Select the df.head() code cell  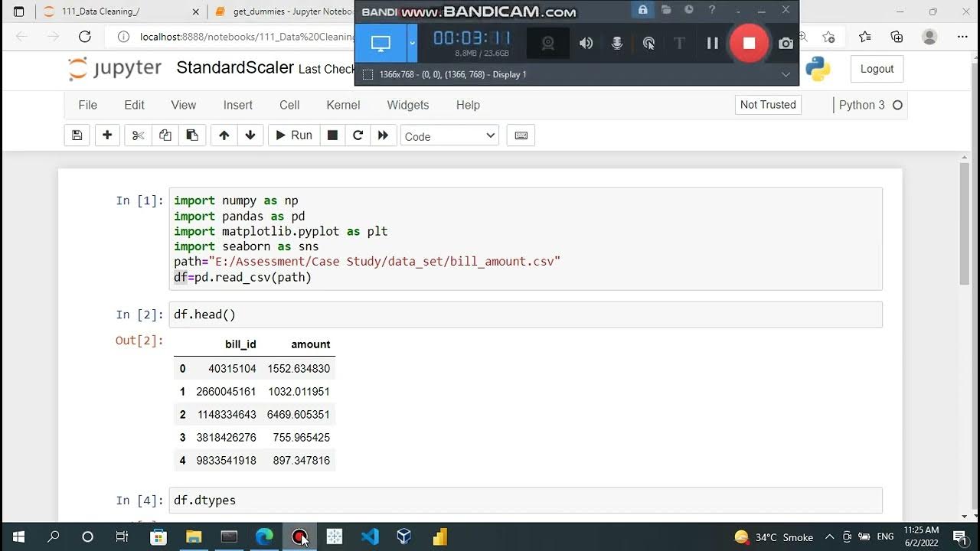pyautogui.click(x=525, y=315)
